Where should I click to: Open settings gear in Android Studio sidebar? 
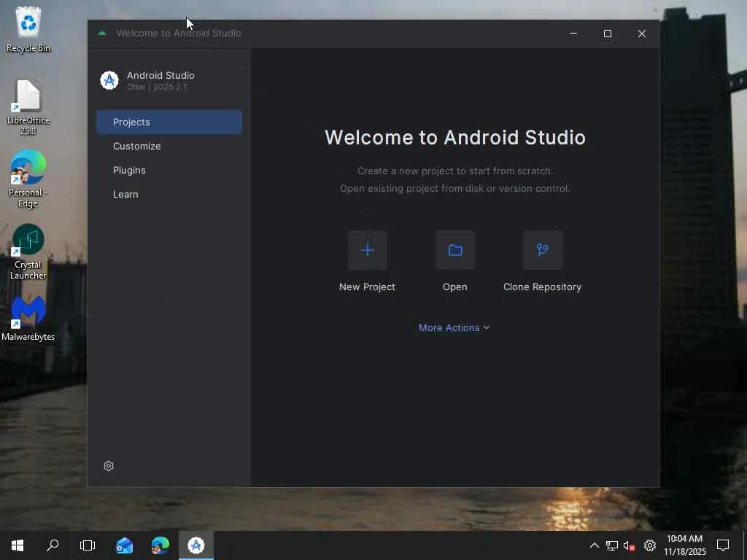(x=109, y=466)
